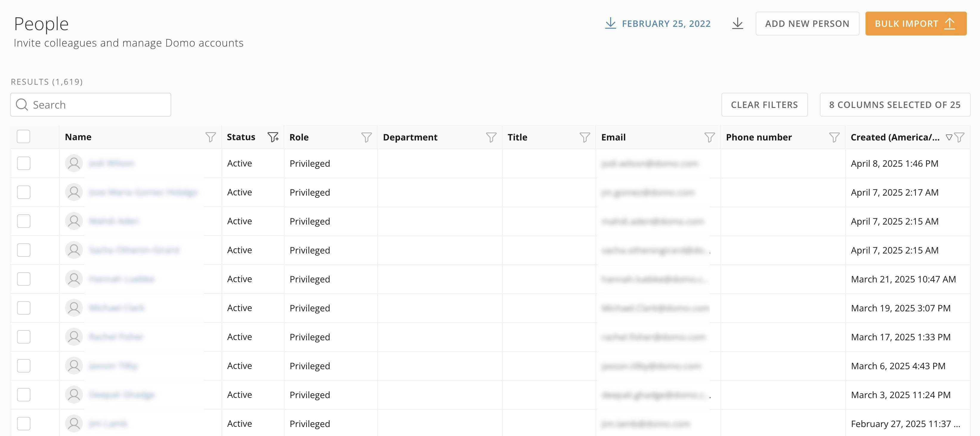Click the Clear Filters button
Screen dimensions: 980x436
point(764,105)
